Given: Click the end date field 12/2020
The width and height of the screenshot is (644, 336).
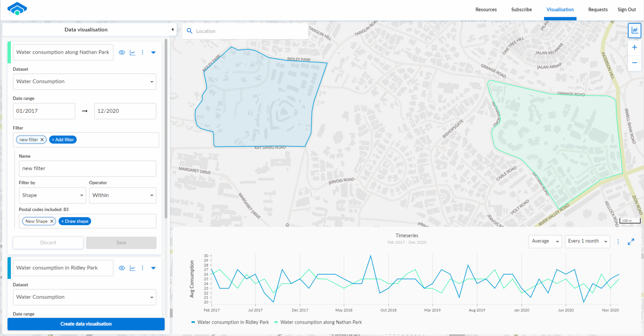Looking at the screenshot, I should coord(125,111).
